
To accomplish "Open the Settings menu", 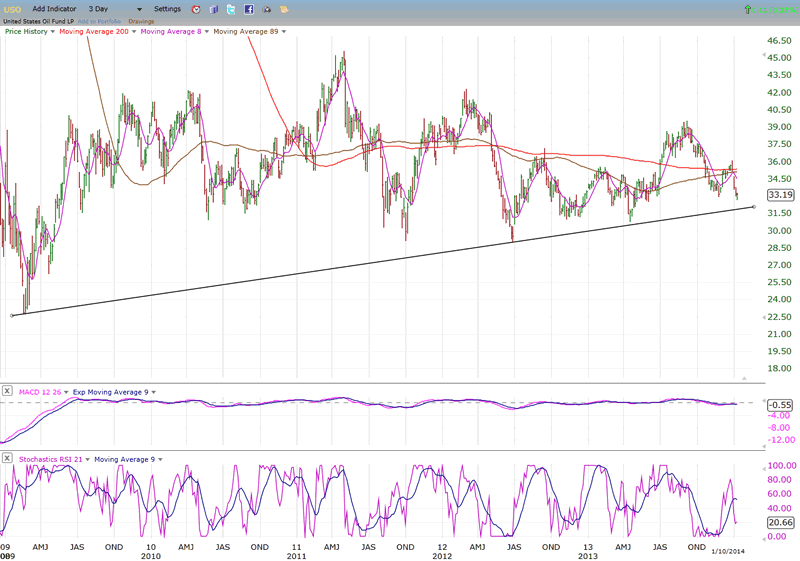I will (167, 9).
